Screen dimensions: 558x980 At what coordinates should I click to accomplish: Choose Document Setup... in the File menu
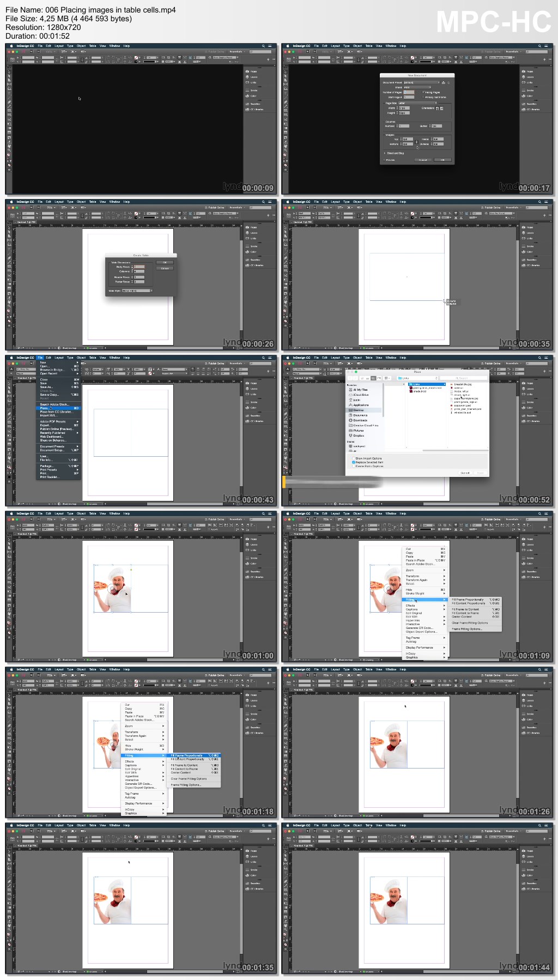tap(58, 450)
